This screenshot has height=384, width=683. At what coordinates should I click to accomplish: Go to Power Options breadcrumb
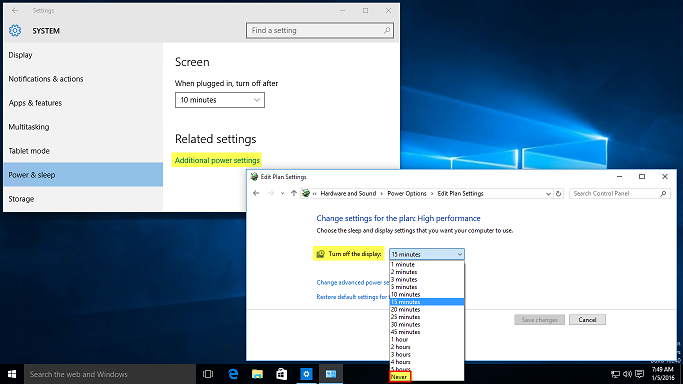(x=407, y=193)
